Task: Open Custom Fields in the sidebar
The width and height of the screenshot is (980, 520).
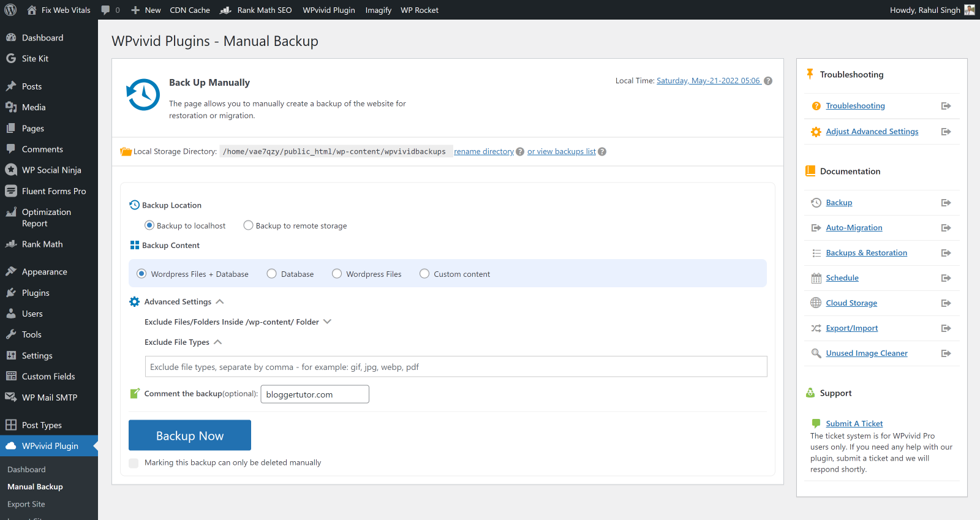Action: point(49,377)
